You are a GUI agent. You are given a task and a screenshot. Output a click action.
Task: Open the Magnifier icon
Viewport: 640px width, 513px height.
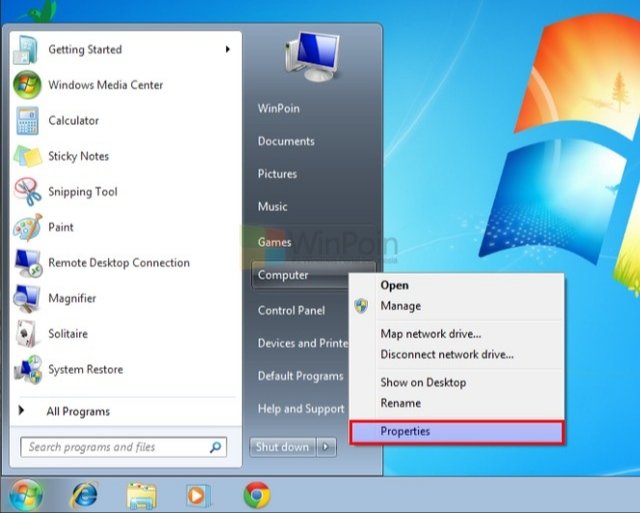pyautogui.click(x=27, y=298)
